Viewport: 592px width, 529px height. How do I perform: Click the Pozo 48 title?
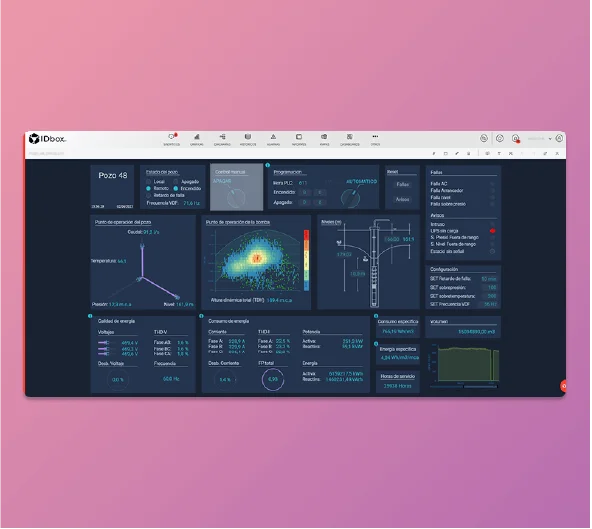click(x=113, y=176)
